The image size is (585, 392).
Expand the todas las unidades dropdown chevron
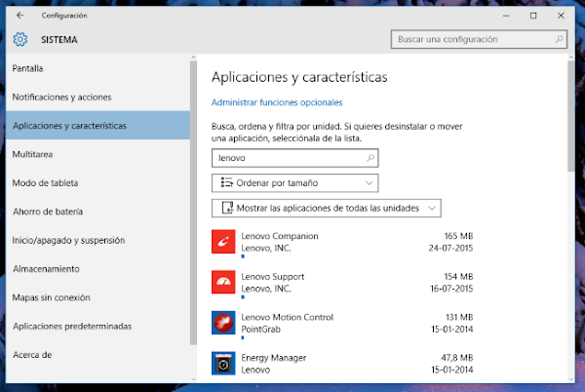(432, 208)
